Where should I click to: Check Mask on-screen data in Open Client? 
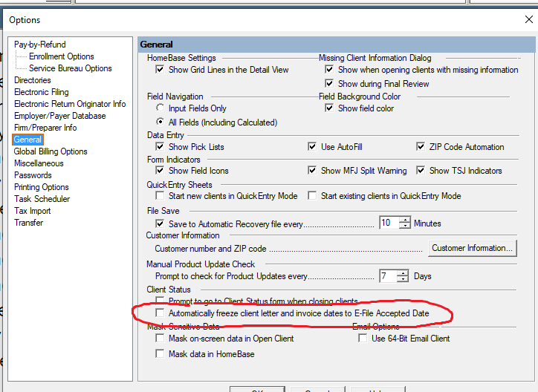[160, 339]
